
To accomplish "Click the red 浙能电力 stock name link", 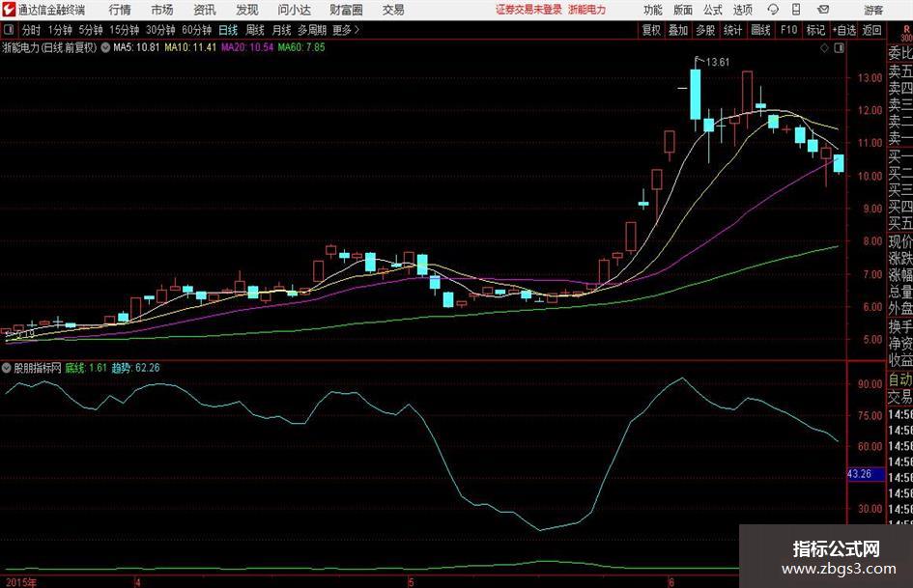I will click(x=587, y=10).
